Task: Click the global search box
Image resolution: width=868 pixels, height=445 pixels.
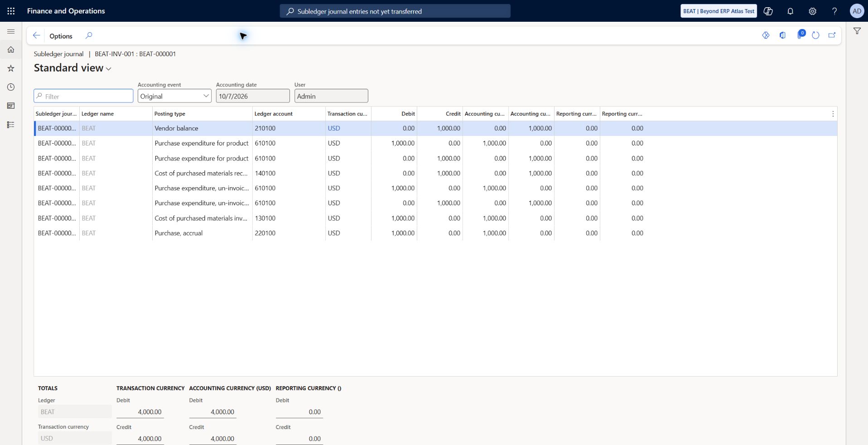Action: (395, 11)
